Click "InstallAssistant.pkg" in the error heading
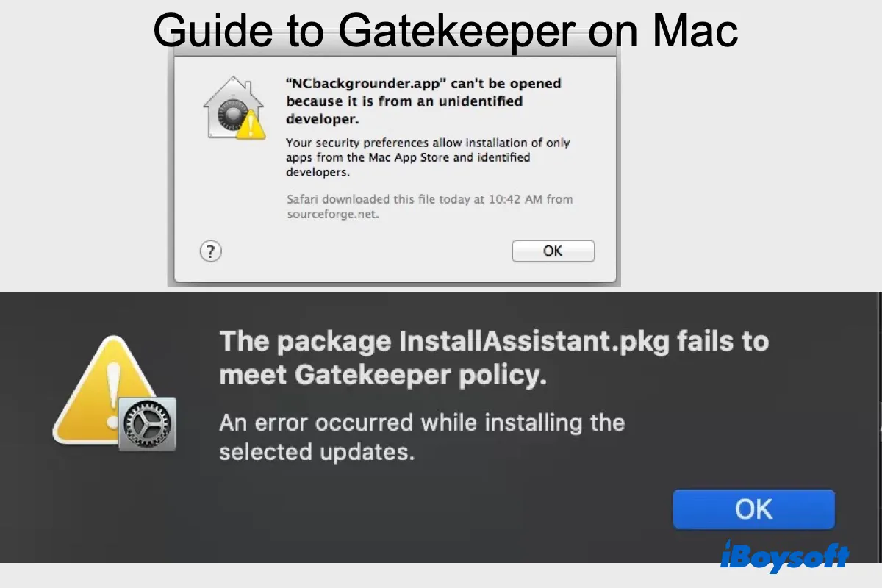The width and height of the screenshot is (882, 588). tap(535, 341)
